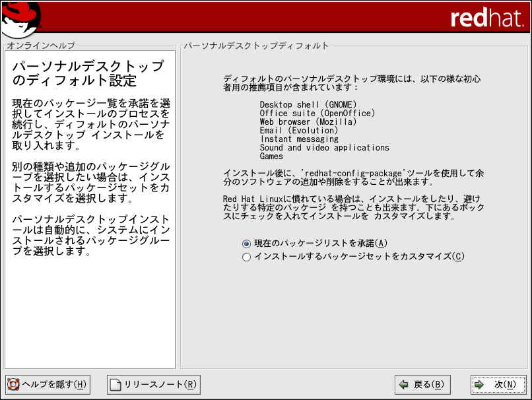Click the Office suite (OpenOffice) list entry
The image size is (532, 400).
(317, 113)
